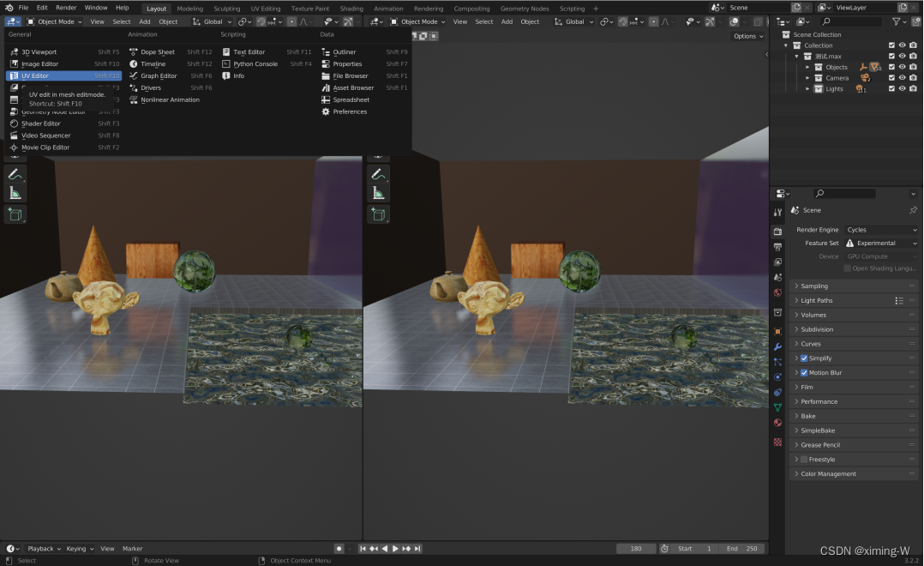Select UV Editor in the editor type menu
The height and width of the screenshot is (566, 924).
pos(63,75)
